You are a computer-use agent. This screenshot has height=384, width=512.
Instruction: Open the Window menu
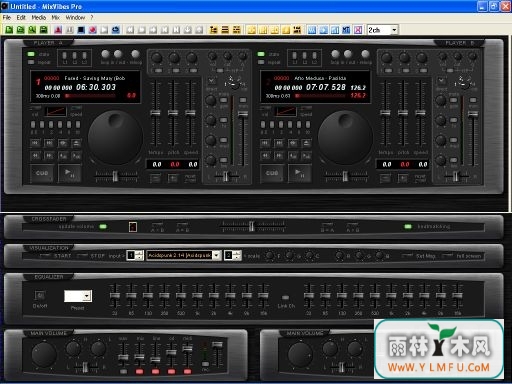(x=75, y=17)
